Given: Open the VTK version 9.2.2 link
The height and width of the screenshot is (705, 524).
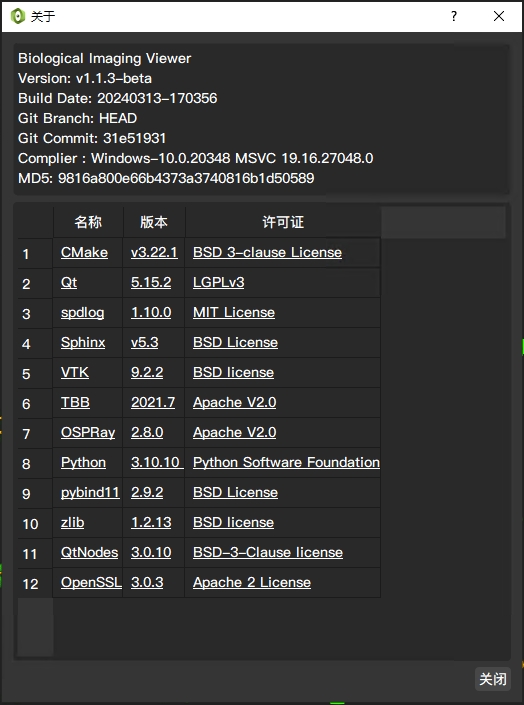Looking at the screenshot, I should click(147, 372).
